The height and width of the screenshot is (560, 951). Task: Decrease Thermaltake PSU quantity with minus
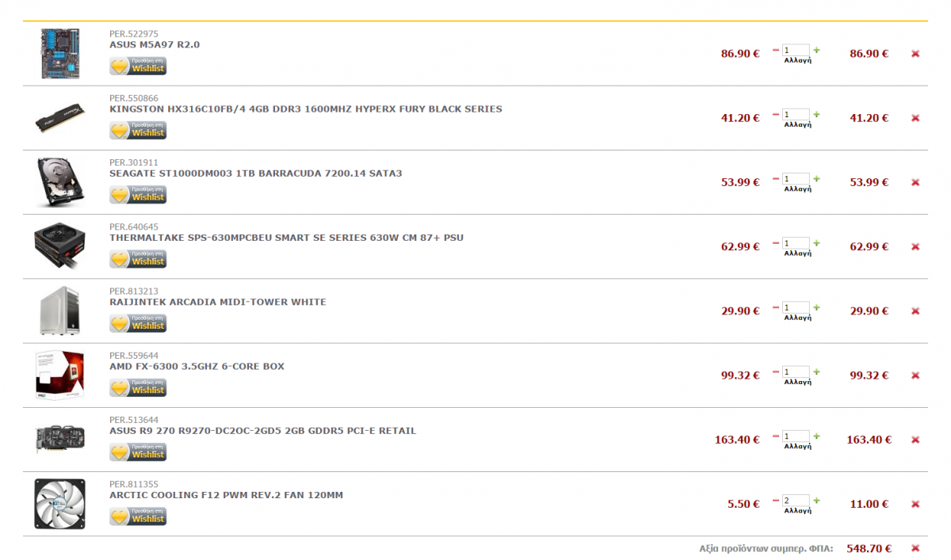coord(776,243)
